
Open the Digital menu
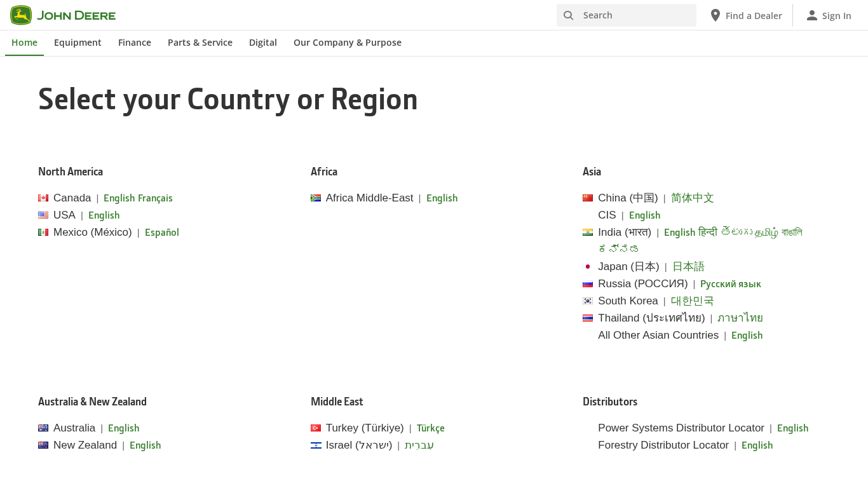pos(263,43)
